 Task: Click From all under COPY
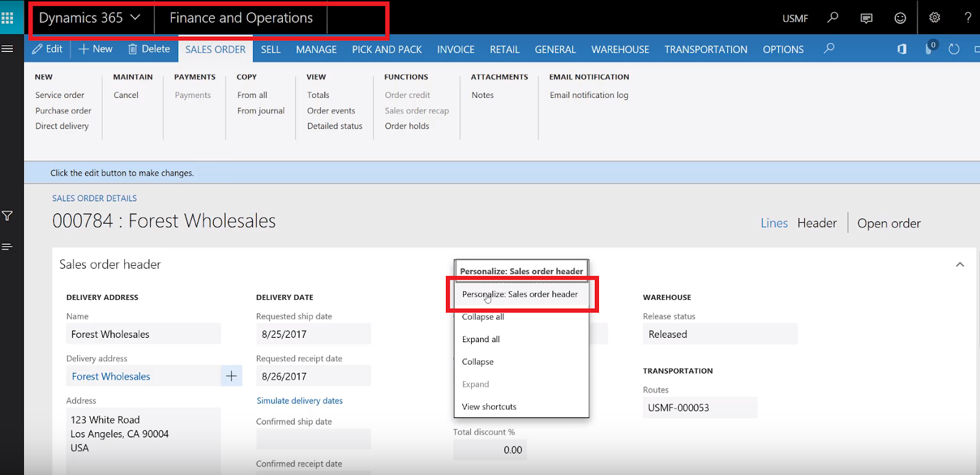pyautogui.click(x=252, y=95)
